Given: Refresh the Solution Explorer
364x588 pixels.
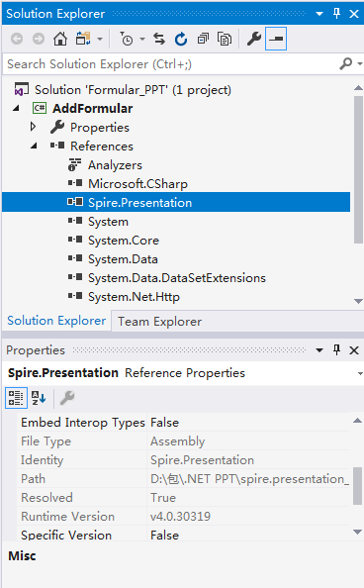Looking at the screenshot, I should tap(181, 39).
